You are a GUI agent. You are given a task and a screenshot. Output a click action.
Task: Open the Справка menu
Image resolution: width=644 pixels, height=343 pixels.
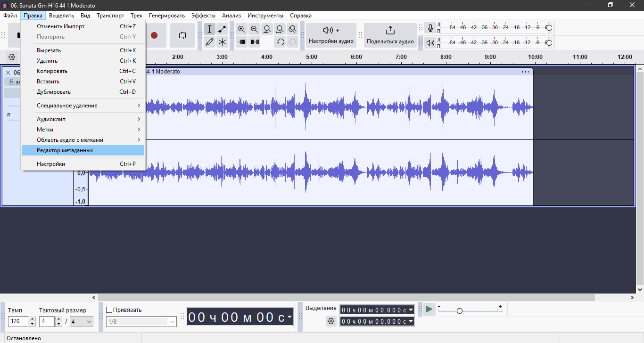click(301, 16)
